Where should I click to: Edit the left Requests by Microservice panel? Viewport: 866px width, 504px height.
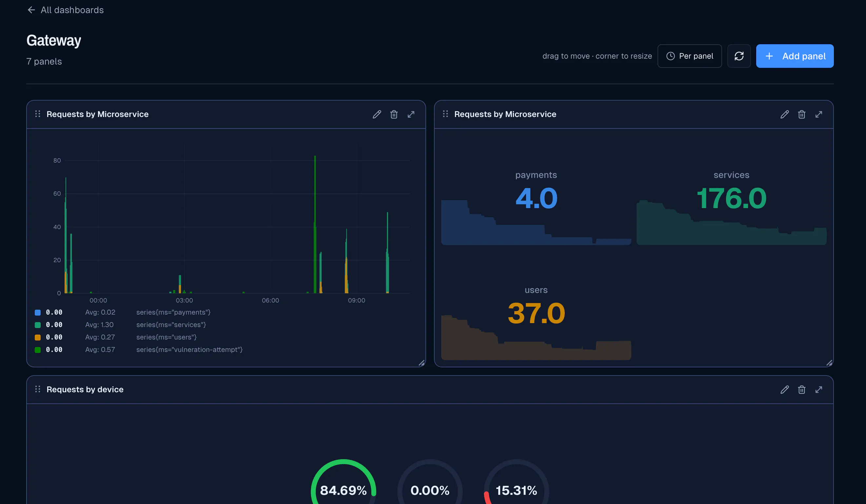point(377,114)
